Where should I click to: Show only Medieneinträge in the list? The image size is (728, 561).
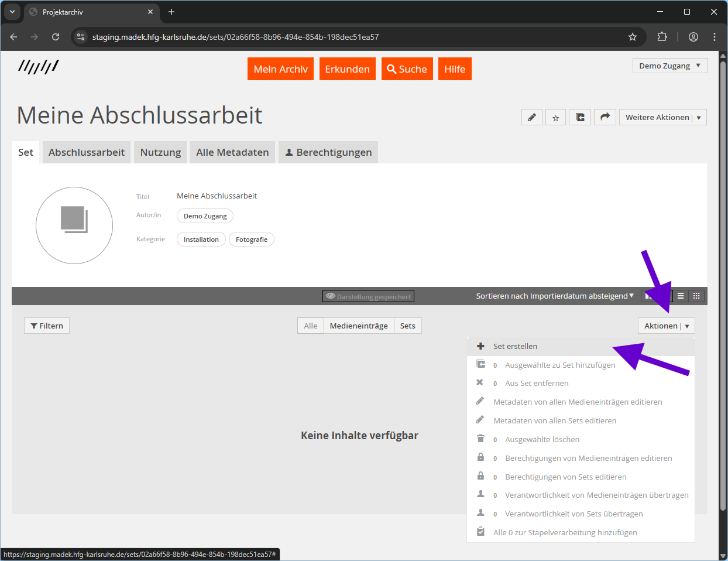(x=358, y=326)
